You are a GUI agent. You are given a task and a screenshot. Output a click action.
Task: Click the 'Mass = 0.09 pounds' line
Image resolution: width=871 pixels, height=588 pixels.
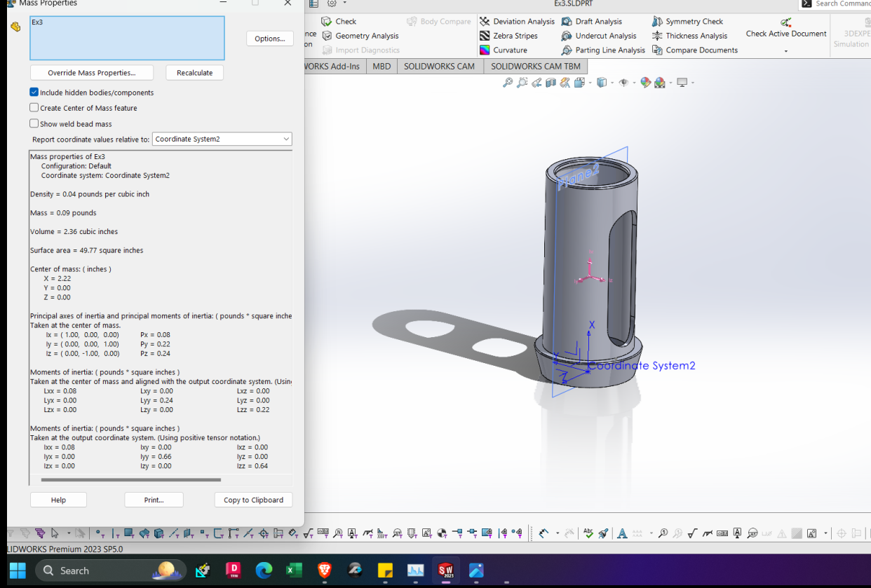coord(63,212)
